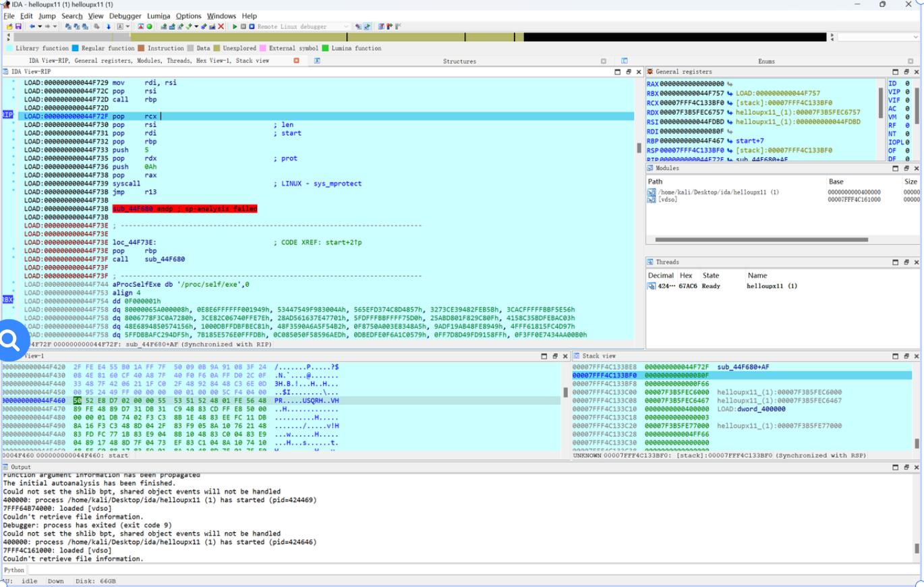Open the back-navigation history dropdown arrow
924x587 pixels.
40,26
